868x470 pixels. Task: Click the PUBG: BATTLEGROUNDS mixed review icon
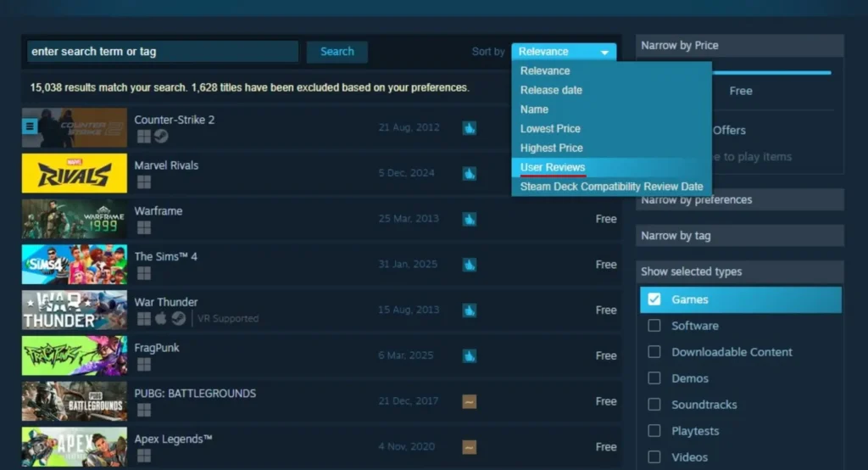(x=470, y=401)
